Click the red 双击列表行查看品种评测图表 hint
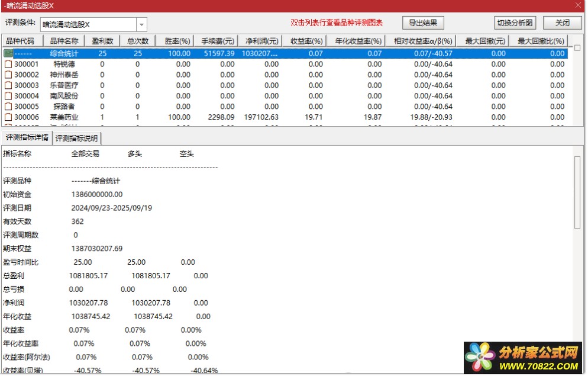This screenshot has height=376, width=588. coord(337,23)
